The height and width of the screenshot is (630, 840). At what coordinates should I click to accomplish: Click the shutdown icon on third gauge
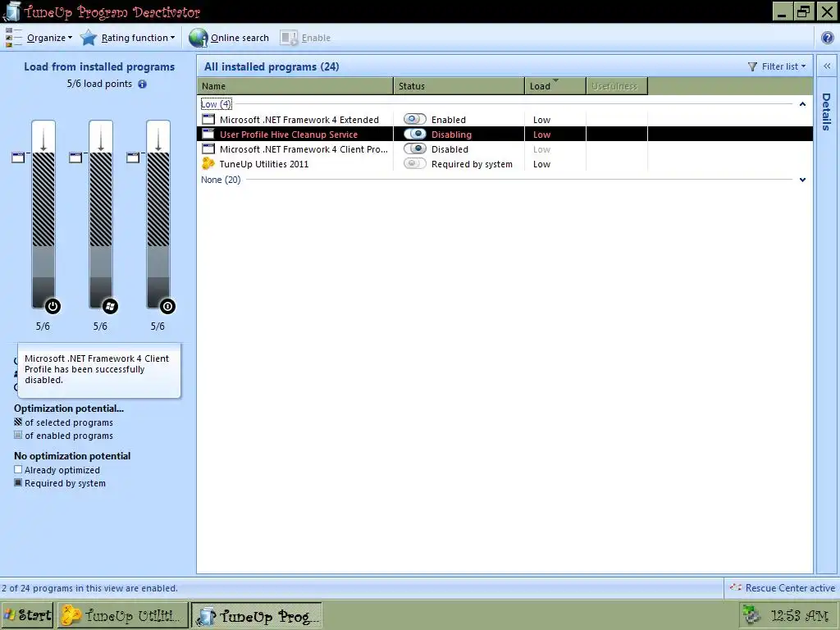click(167, 307)
